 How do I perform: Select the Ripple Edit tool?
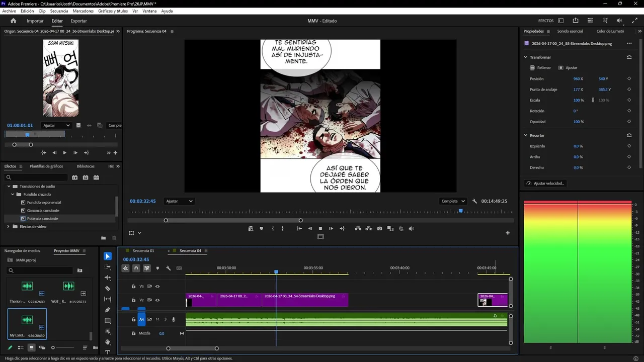[x=108, y=278]
